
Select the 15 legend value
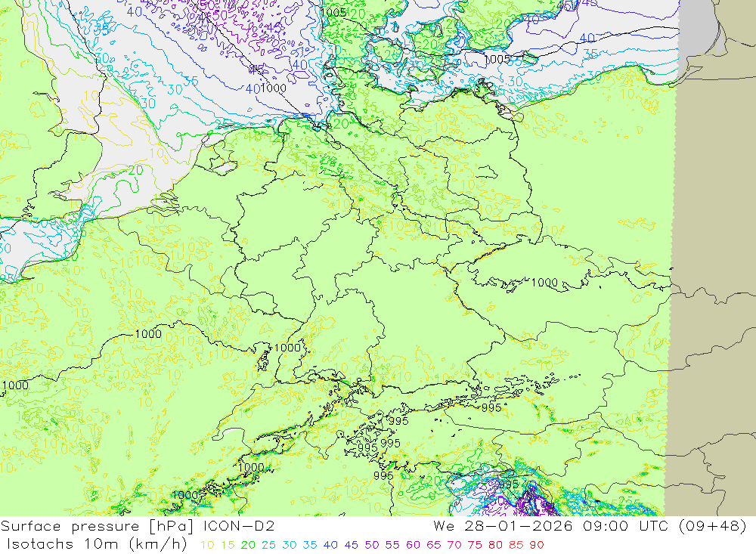(228, 545)
